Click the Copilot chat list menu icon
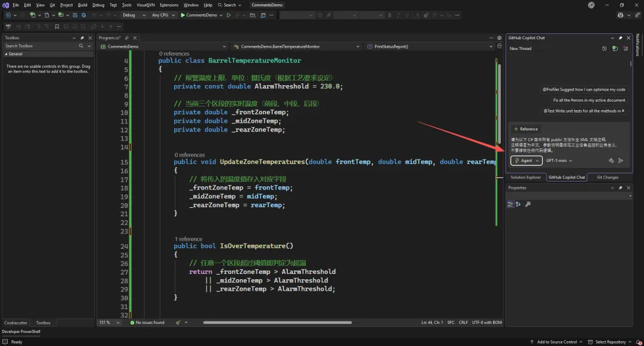 click(x=626, y=48)
